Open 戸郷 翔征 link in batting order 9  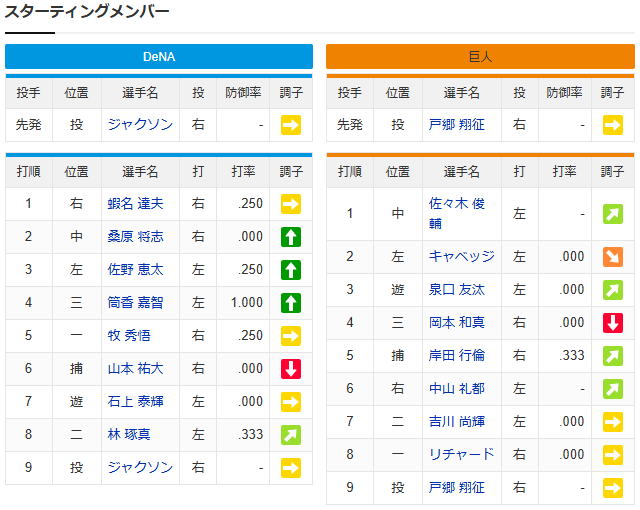point(457,488)
